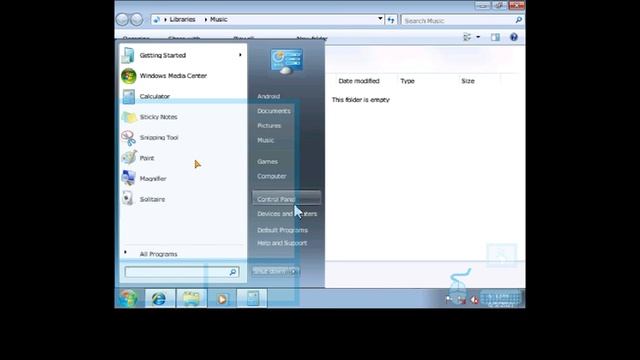640x360 pixels.
Task: Open Devices and Printers
Action: (x=287, y=214)
